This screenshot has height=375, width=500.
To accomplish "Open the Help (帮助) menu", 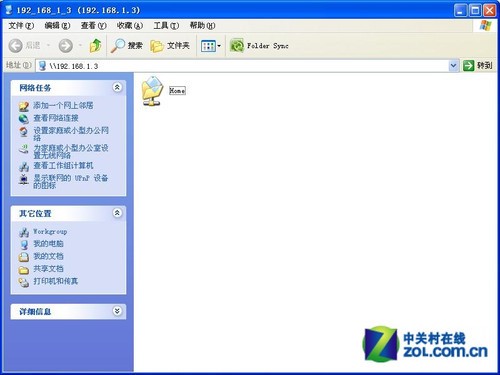I will pos(202,25).
